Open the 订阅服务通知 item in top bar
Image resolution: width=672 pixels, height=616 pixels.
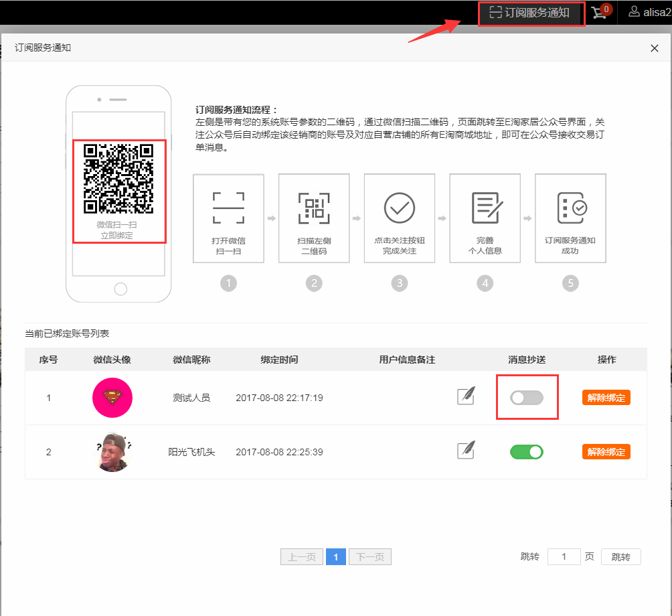(x=530, y=13)
